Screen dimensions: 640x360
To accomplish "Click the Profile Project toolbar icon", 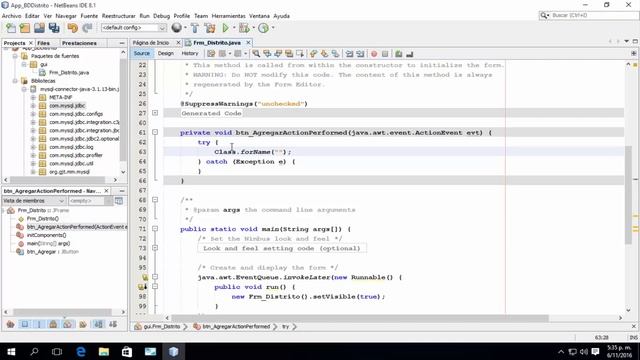I will (x=263, y=28).
